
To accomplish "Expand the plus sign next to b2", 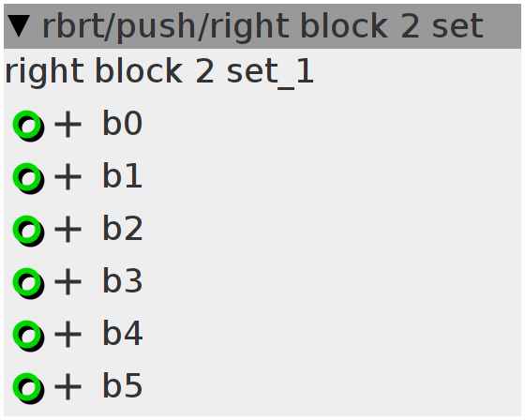I will pos(67,230).
